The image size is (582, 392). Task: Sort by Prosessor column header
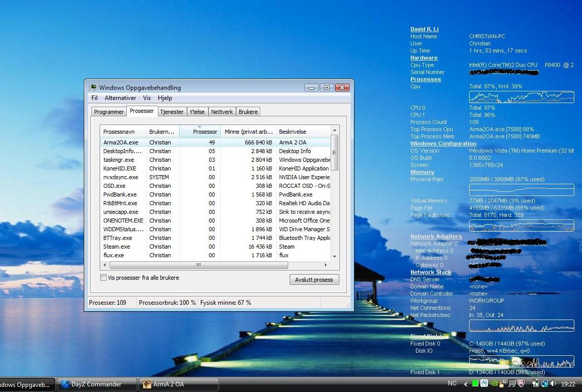tap(200, 132)
